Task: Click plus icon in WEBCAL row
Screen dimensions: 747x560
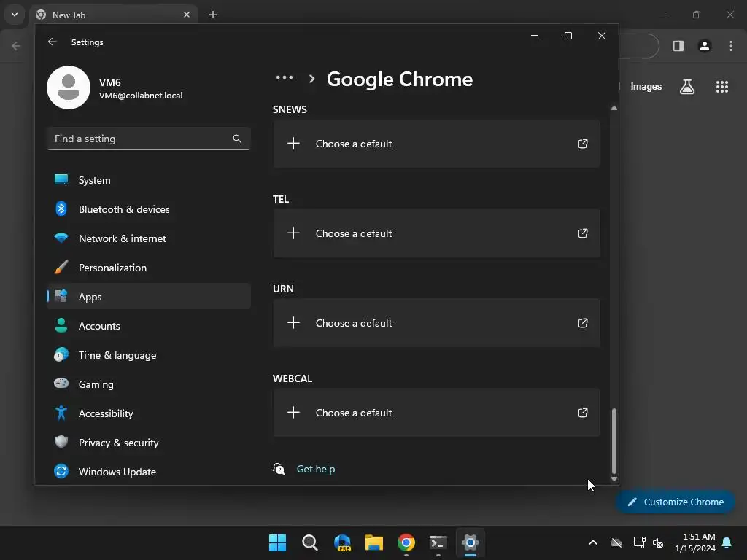Action: tap(293, 412)
